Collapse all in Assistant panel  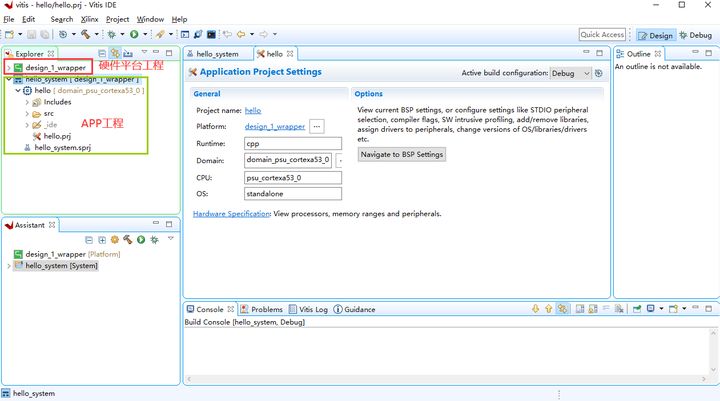pyautogui.click(x=89, y=240)
